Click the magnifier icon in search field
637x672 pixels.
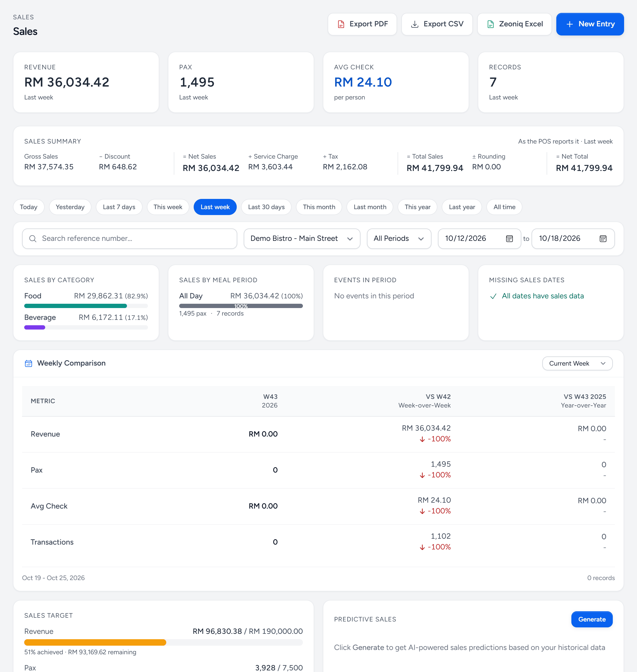tap(33, 239)
